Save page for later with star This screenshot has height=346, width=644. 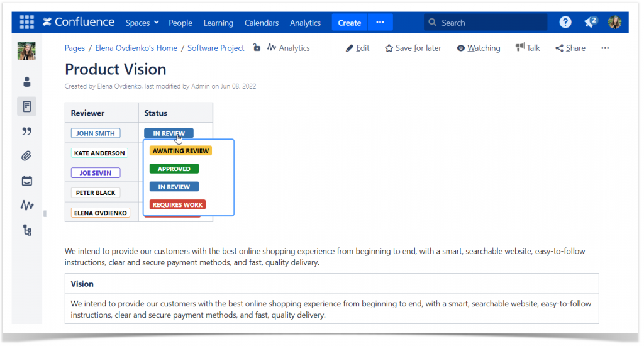click(x=413, y=48)
